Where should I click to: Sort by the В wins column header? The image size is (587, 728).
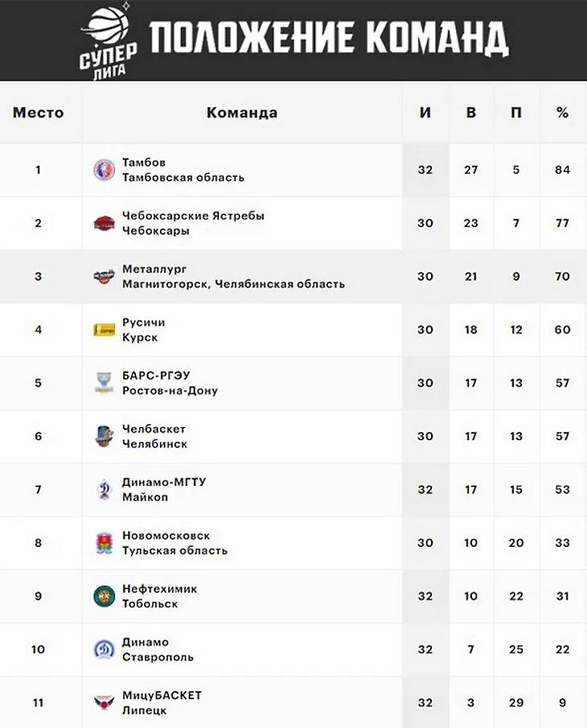(x=471, y=113)
